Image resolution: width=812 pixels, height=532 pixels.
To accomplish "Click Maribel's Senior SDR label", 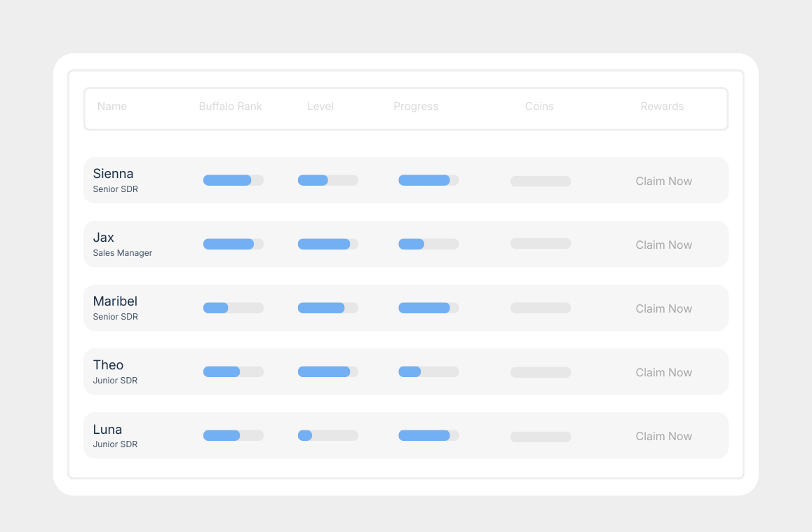I will [115, 317].
